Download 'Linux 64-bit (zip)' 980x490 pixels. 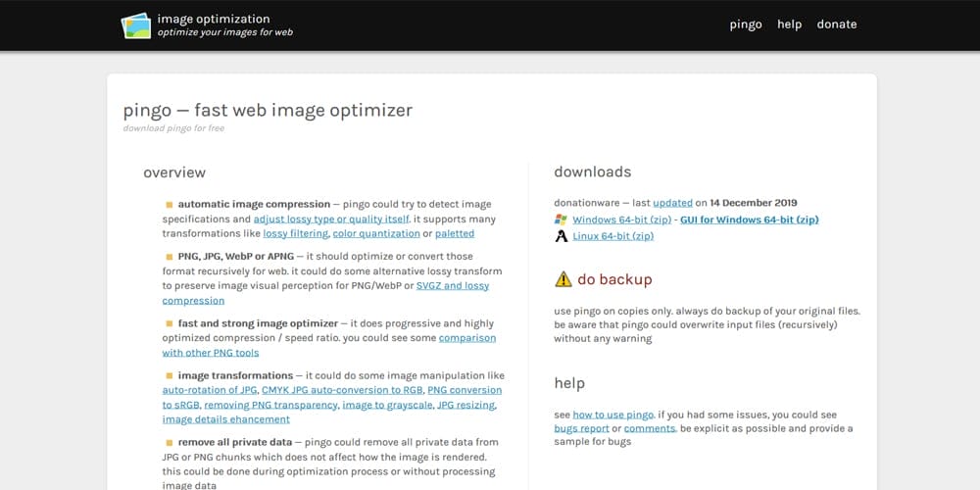[x=613, y=236]
